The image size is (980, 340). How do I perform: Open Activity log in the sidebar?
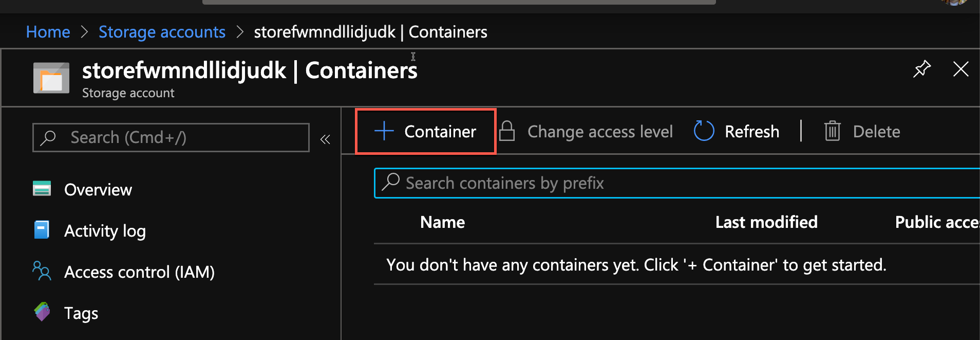(x=105, y=231)
